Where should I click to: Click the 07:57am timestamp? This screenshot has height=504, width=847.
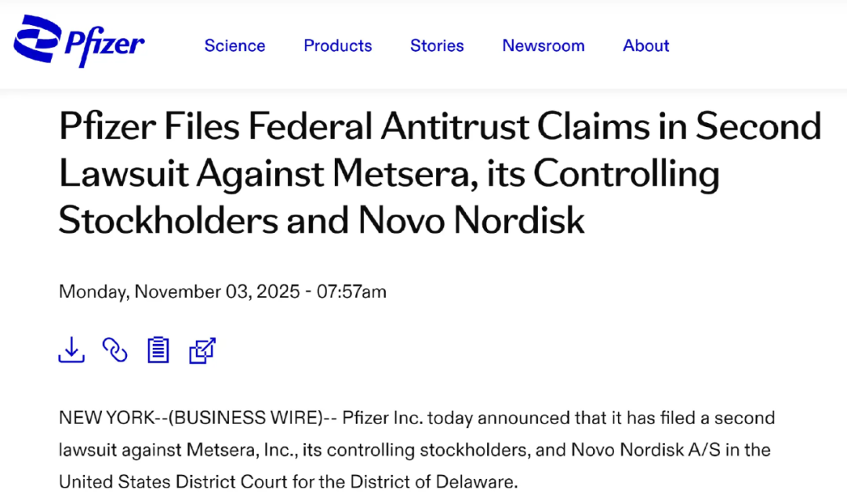pos(351,292)
